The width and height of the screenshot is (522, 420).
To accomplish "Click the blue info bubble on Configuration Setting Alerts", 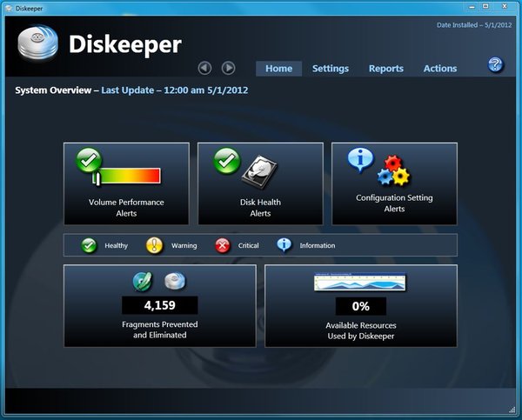I will pyautogui.click(x=360, y=160).
